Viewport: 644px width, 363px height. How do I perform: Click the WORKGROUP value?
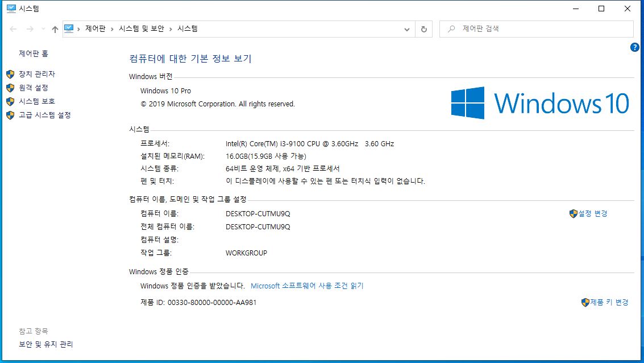click(246, 253)
